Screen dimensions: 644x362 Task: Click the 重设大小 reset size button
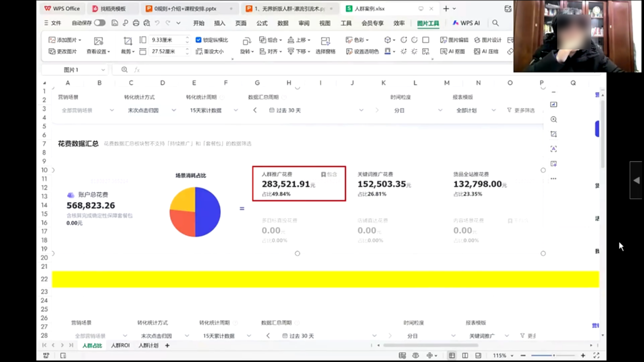[210, 51]
